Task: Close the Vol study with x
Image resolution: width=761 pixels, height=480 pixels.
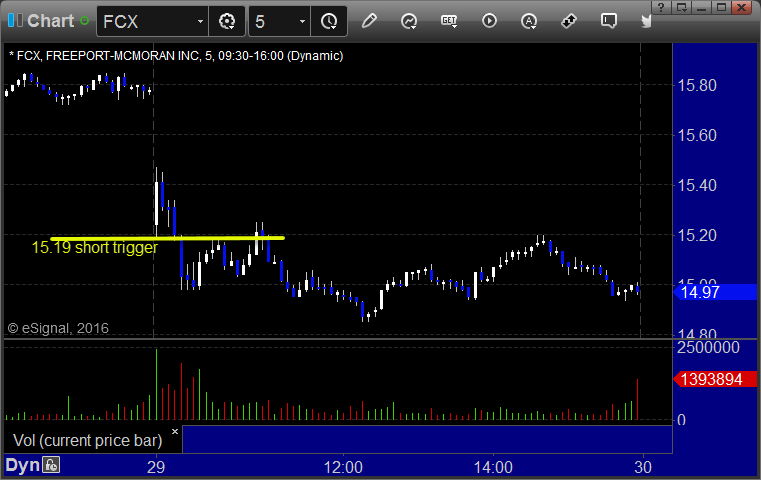Action: coord(175,431)
